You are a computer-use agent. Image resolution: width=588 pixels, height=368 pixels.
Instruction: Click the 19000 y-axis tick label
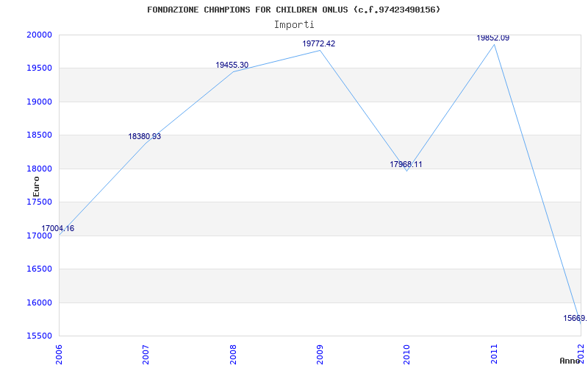tap(39, 102)
